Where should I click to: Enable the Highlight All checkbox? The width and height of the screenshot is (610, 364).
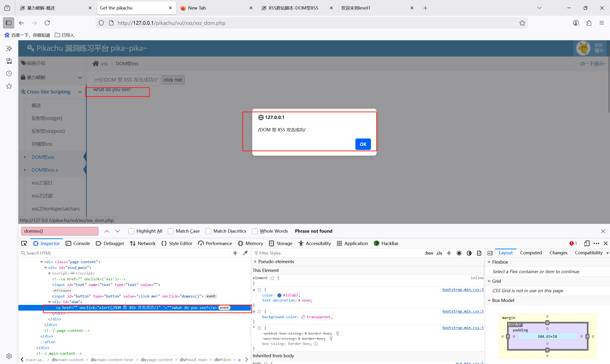tap(131, 231)
